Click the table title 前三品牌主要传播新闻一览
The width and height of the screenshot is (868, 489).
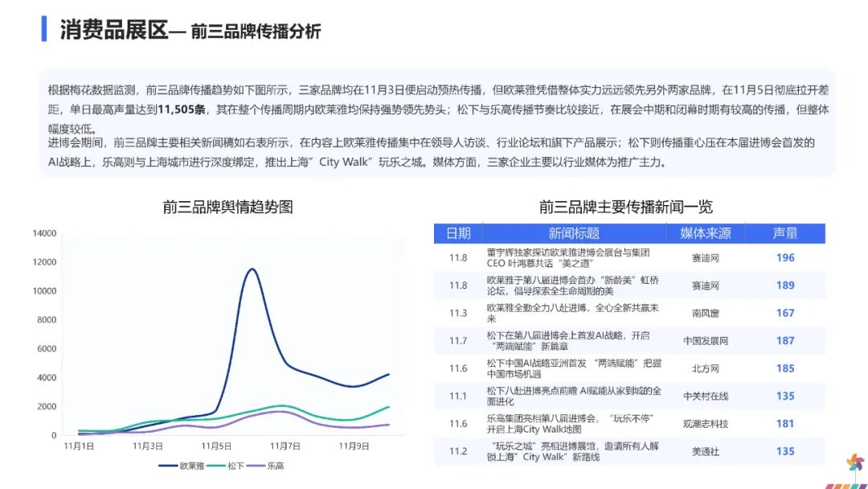pos(625,208)
